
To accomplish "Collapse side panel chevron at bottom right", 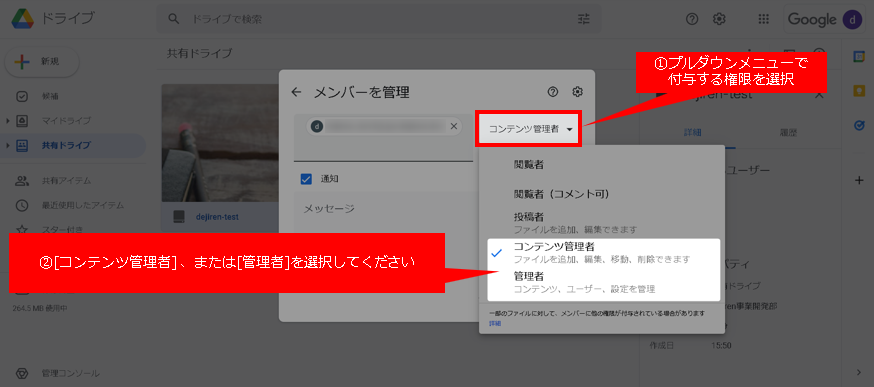I will point(859,373).
